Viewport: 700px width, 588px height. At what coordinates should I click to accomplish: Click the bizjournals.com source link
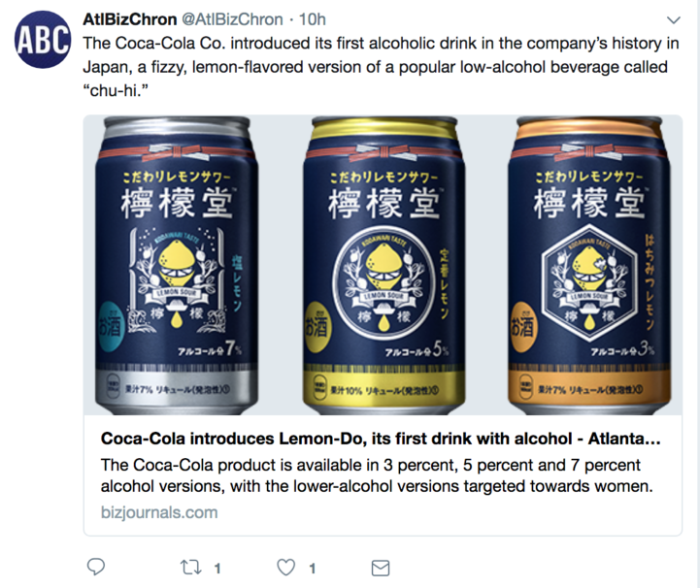(x=159, y=512)
